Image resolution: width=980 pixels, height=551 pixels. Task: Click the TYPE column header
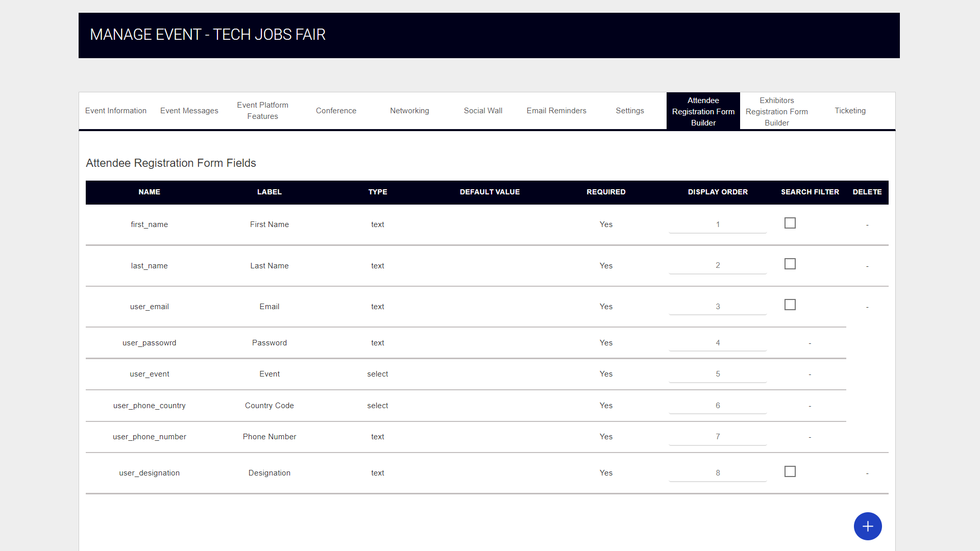point(378,192)
